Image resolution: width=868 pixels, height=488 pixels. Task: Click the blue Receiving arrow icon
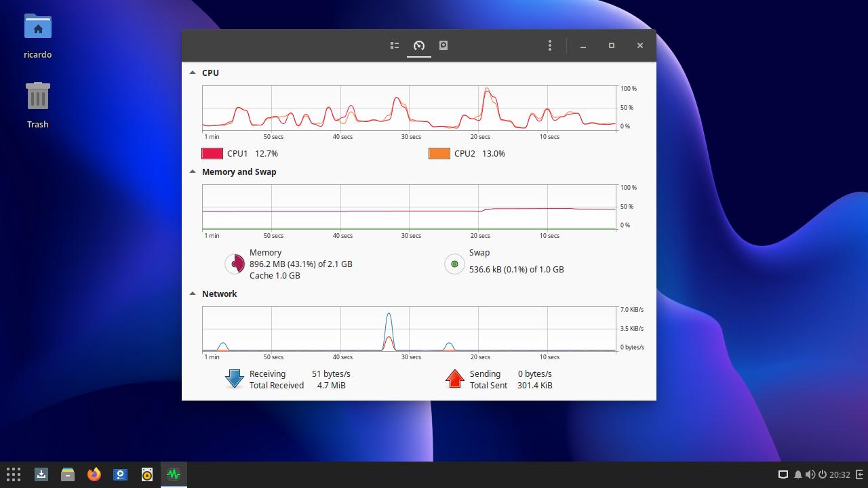[235, 379]
